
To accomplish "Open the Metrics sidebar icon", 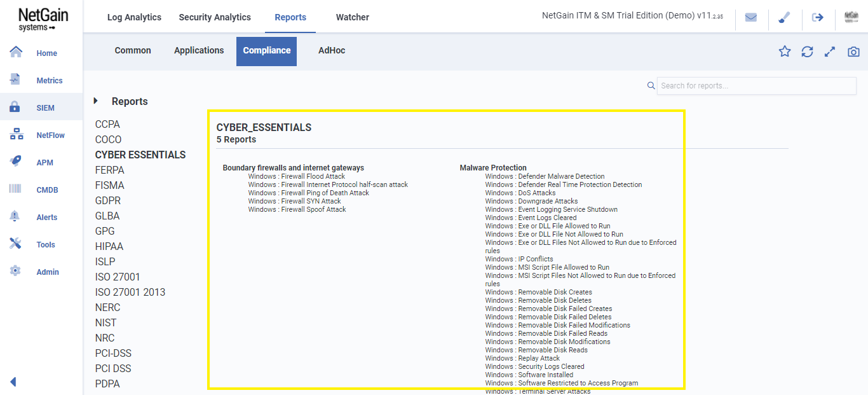I will (x=16, y=80).
